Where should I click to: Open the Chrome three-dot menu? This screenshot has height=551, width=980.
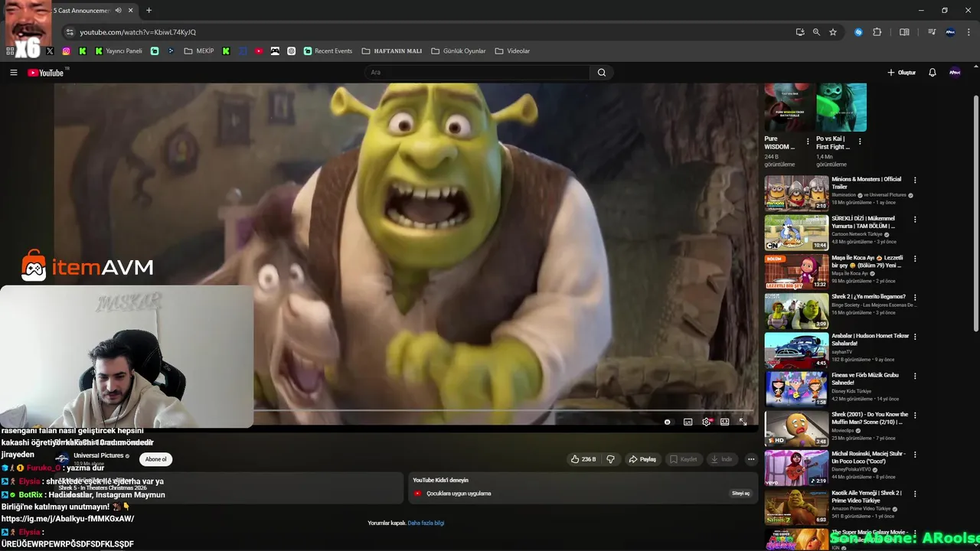[x=969, y=32]
